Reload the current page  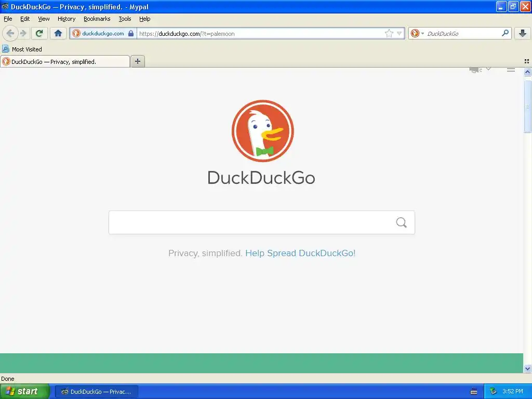tap(39, 33)
